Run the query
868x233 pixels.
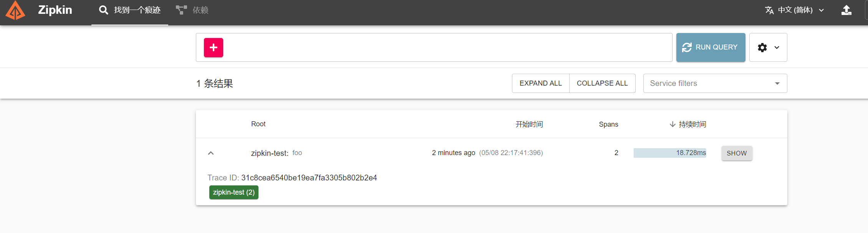pos(711,47)
